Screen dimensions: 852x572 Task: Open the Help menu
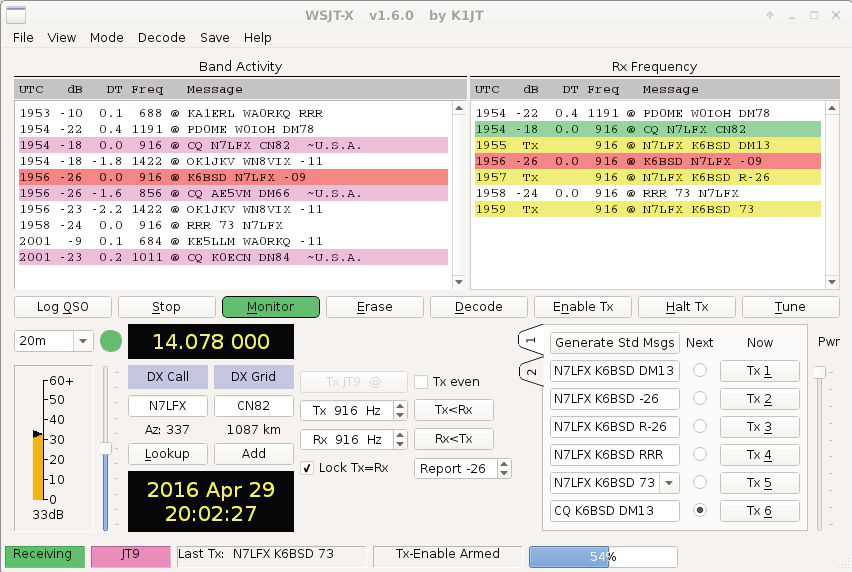tap(257, 37)
